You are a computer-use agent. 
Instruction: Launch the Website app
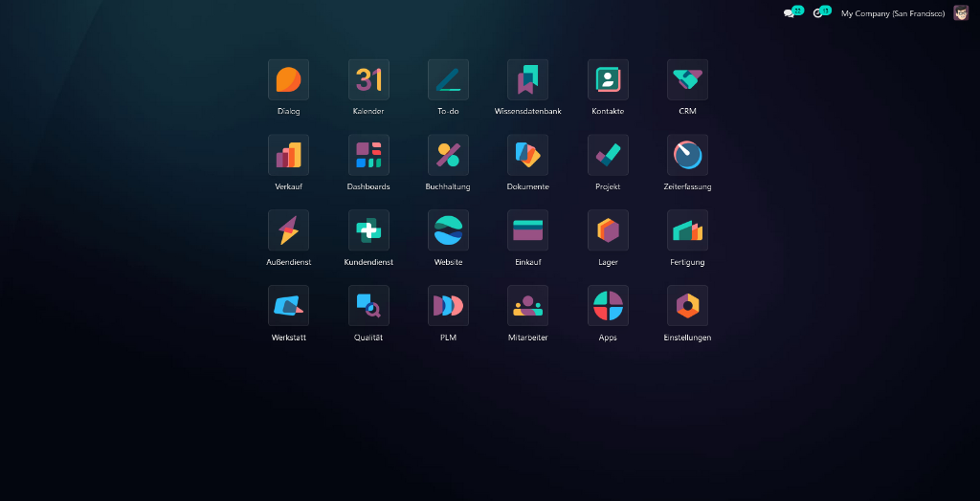point(448,230)
